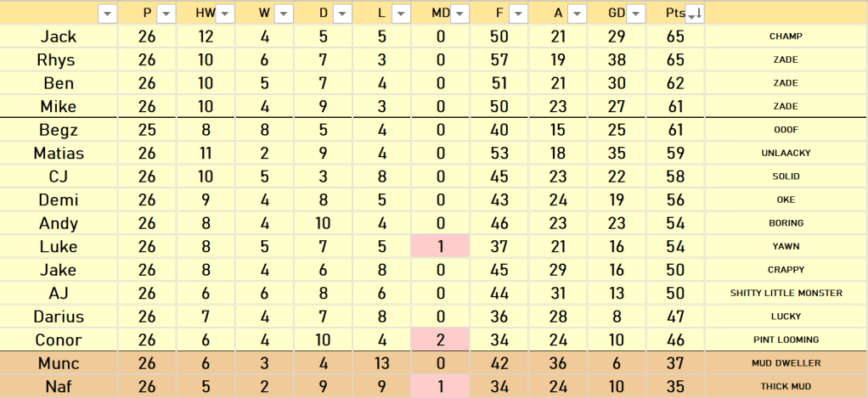Viewport: 868px width, 398px height.
Task: Open the MD column filter dropdown
Action: [459, 14]
